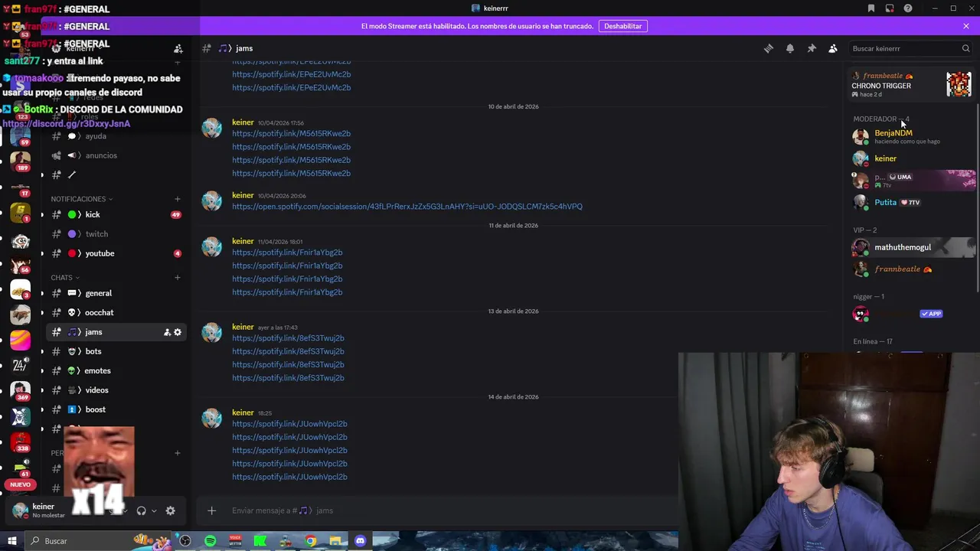Expand threads arrow on kick channel
Screen dimensions: 980x551
click(x=42, y=215)
